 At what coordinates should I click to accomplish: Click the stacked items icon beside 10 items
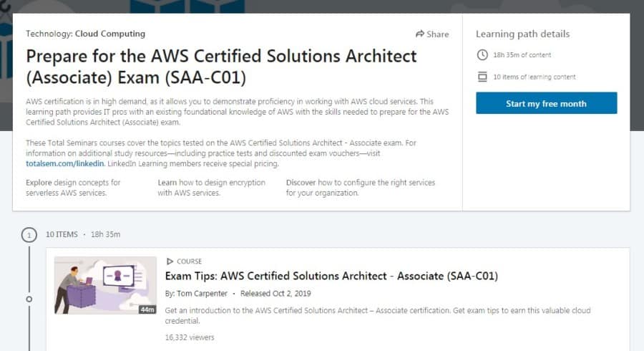click(x=482, y=77)
